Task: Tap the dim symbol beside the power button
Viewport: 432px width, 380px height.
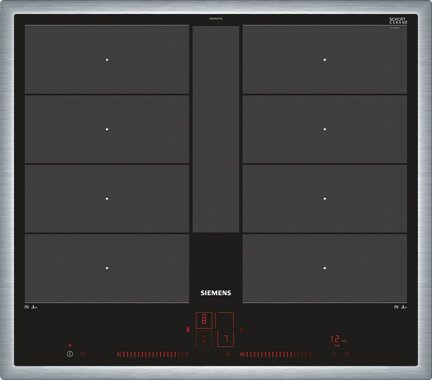Action: point(83,354)
